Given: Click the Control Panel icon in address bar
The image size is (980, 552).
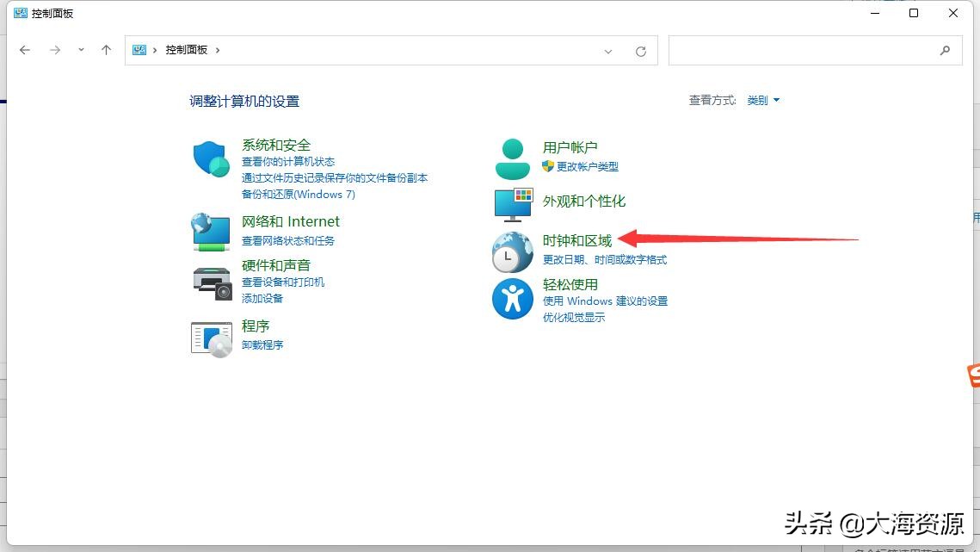Looking at the screenshot, I should click(x=139, y=51).
